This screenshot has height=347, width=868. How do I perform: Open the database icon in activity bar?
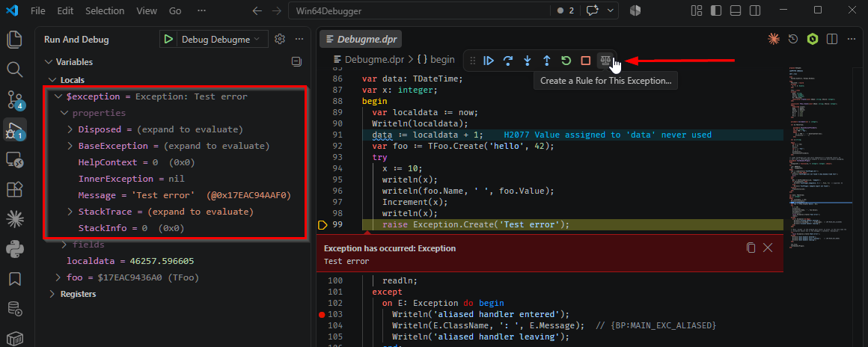(x=14, y=309)
